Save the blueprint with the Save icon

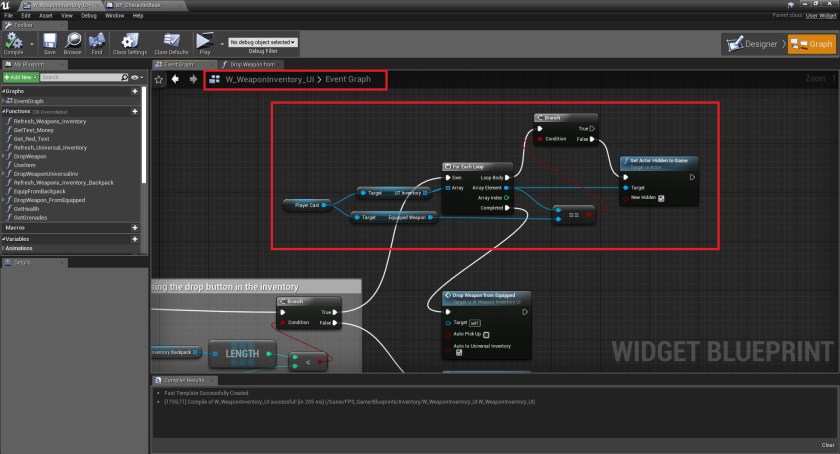pyautogui.click(x=49, y=43)
